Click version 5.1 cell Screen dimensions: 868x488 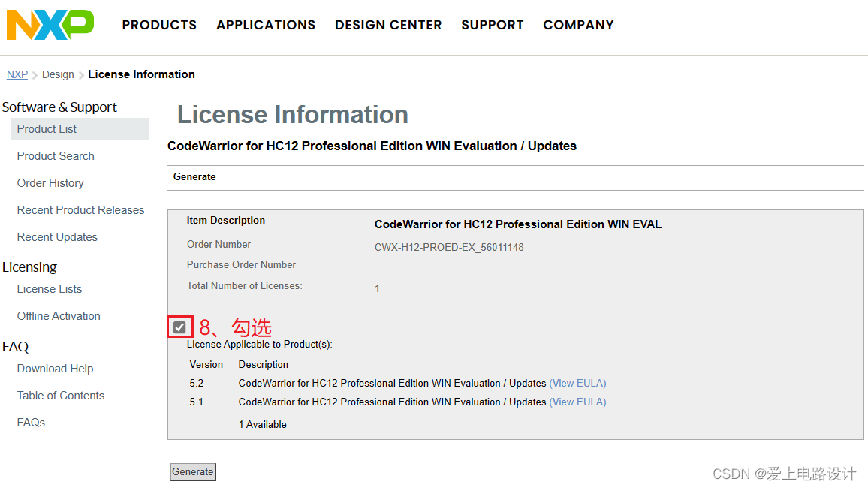point(197,402)
